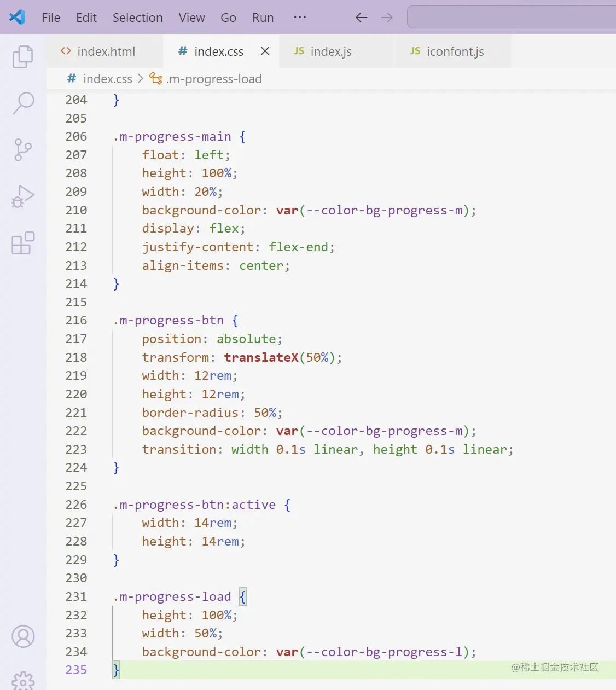Open the Extensions view
This screenshot has width=616, height=690.
pos(23,243)
